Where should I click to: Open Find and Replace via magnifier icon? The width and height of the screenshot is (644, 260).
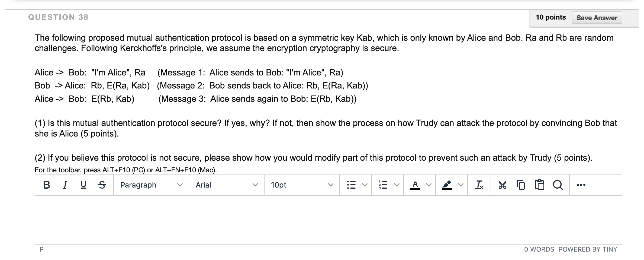[558, 185]
